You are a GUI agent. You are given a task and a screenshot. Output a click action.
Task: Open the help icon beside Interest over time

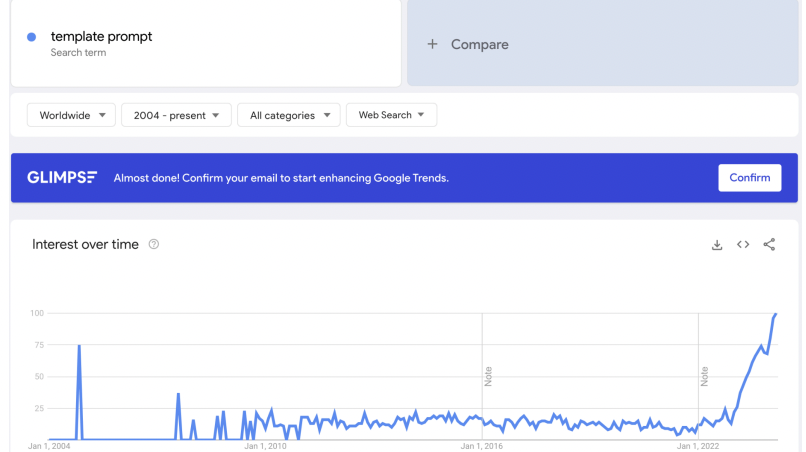(154, 245)
